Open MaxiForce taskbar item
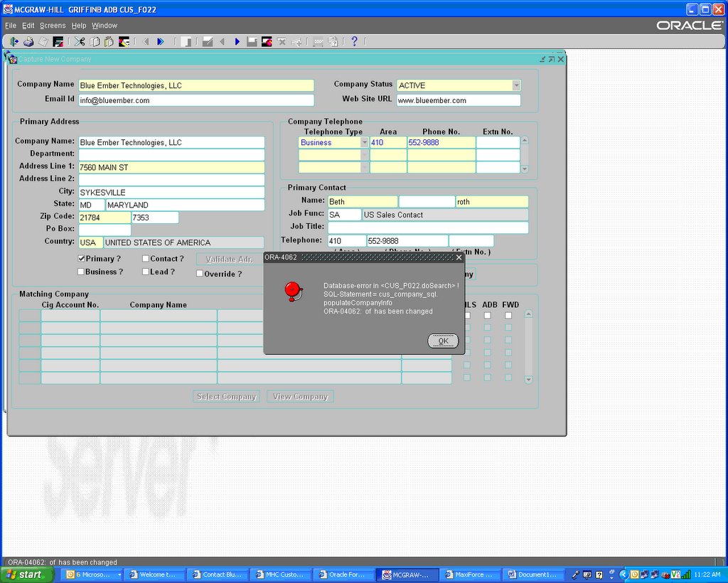Viewport: 728px width, 583px height. pos(469,574)
